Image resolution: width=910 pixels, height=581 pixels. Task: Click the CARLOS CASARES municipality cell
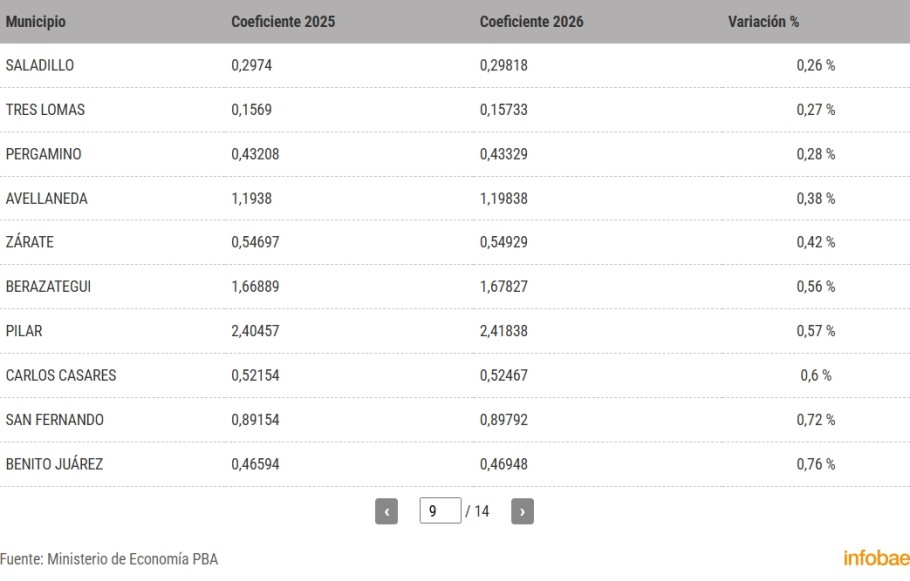61,375
